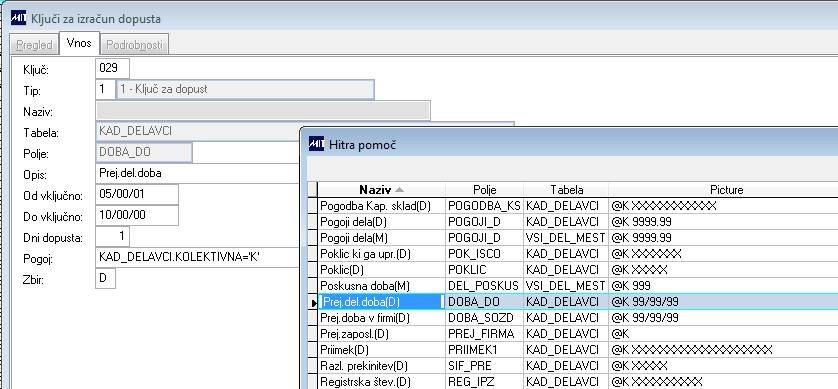
Task: Click the Polje column header
Action: [x=484, y=190]
